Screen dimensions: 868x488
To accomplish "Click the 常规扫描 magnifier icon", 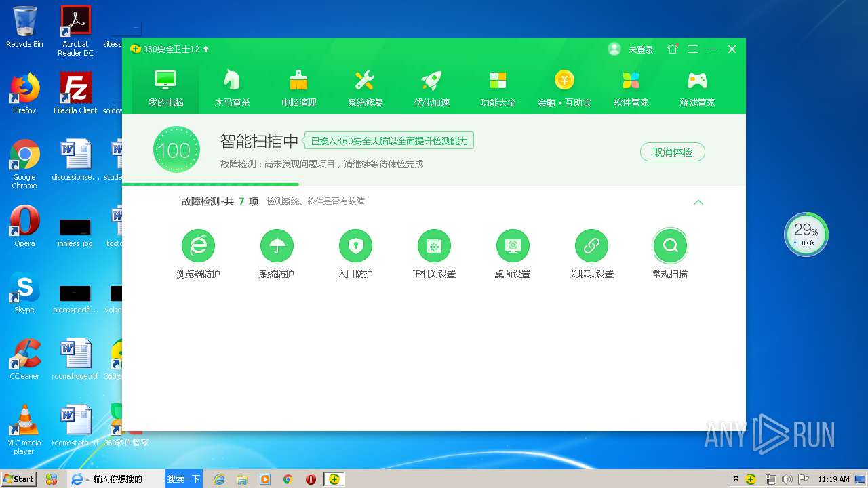I will (x=670, y=245).
